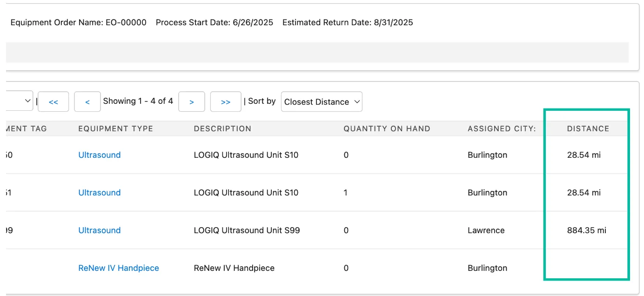Click the ReNew IV Handpiece description text
The image size is (644, 296).
[x=234, y=268]
